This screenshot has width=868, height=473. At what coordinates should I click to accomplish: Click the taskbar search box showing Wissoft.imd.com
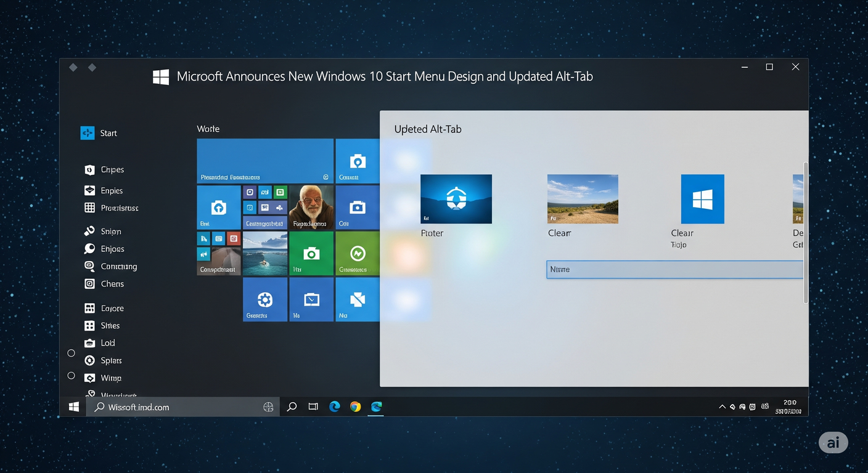tap(182, 406)
